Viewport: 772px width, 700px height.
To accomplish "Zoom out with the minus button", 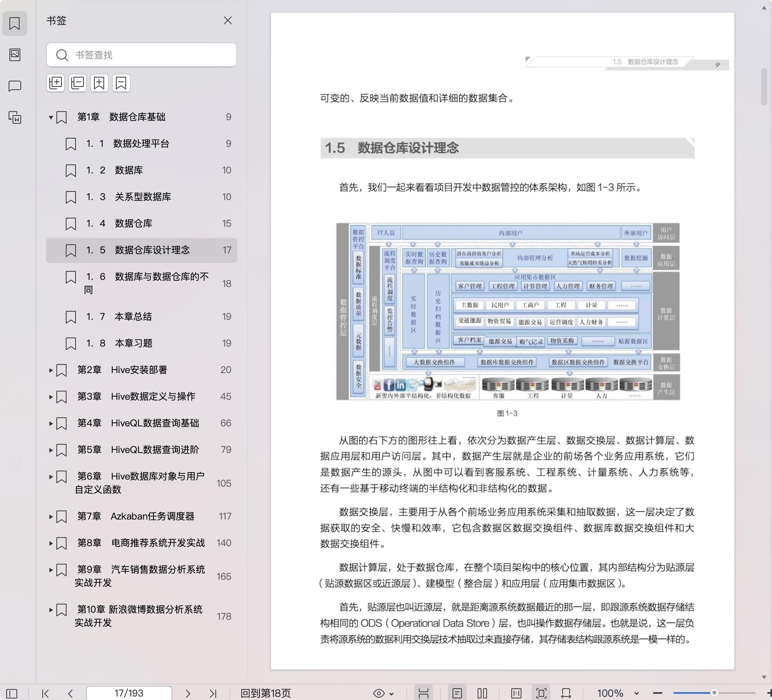I will [658, 693].
